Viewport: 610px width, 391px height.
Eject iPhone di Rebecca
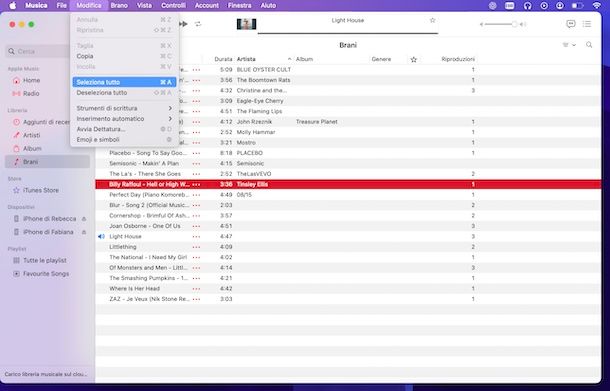coord(84,219)
